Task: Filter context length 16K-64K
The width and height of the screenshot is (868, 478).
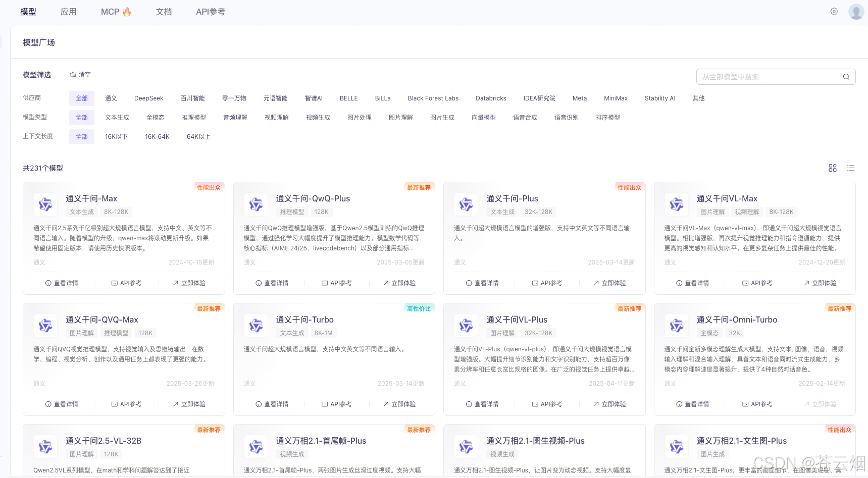Action: tap(157, 137)
